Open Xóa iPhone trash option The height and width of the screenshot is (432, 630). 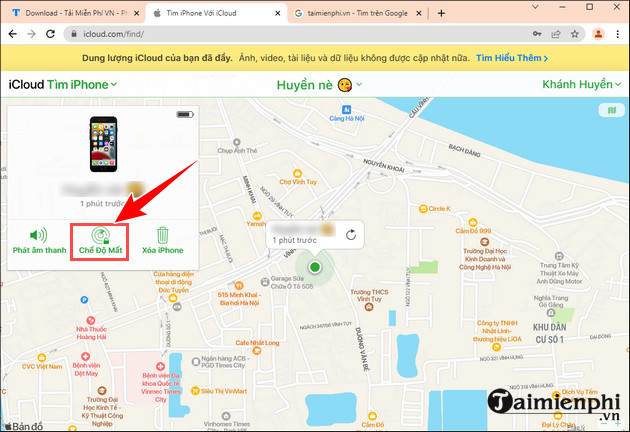[162, 241]
